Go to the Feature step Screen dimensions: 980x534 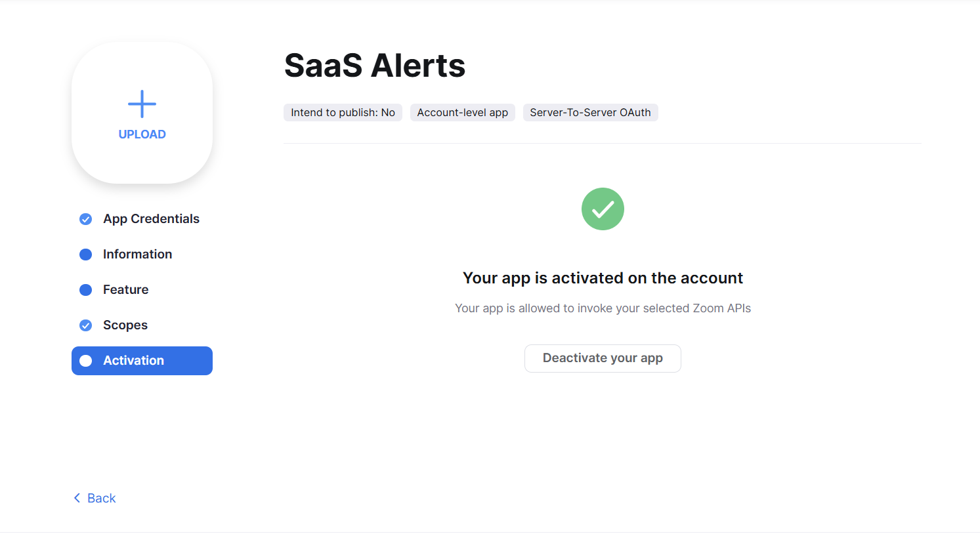pyautogui.click(x=142, y=290)
